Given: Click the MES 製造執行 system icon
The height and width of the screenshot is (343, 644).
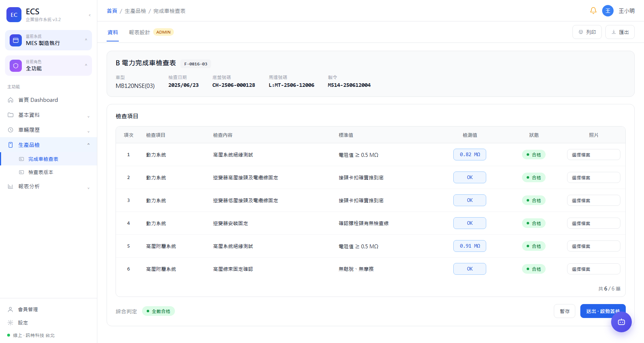Looking at the screenshot, I should pos(16,40).
